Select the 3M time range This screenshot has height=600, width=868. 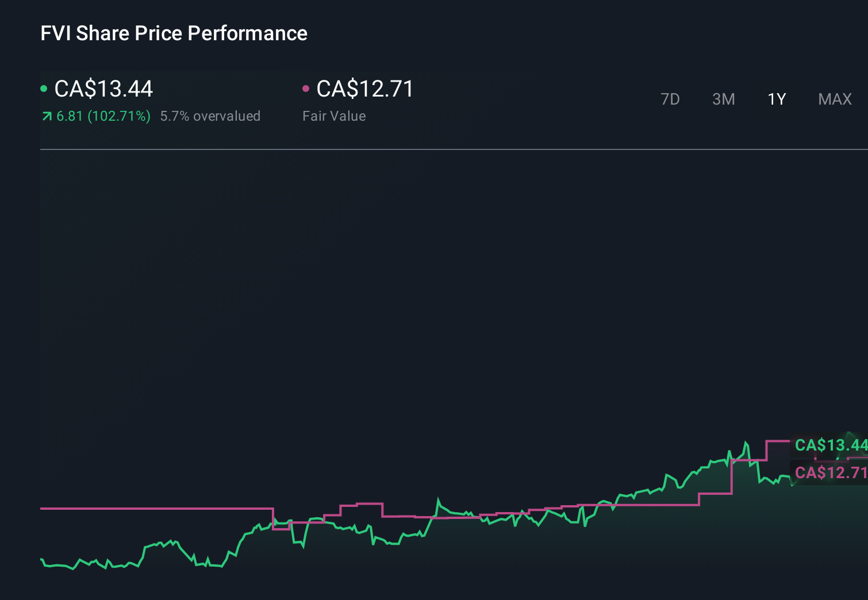click(x=723, y=99)
